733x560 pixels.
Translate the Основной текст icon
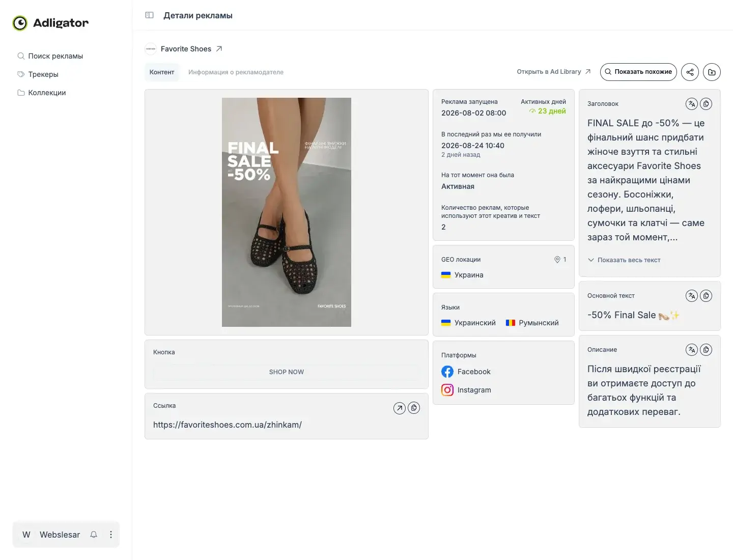click(x=691, y=296)
